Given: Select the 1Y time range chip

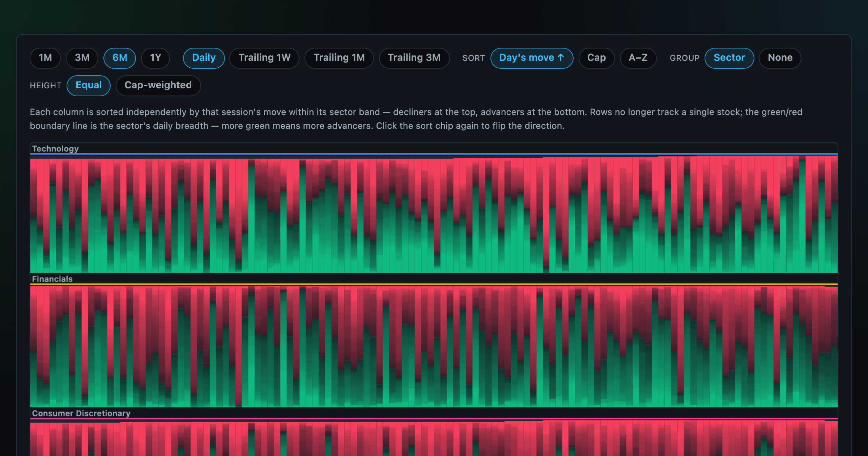Looking at the screenshot, I should (x=156, y=58).
